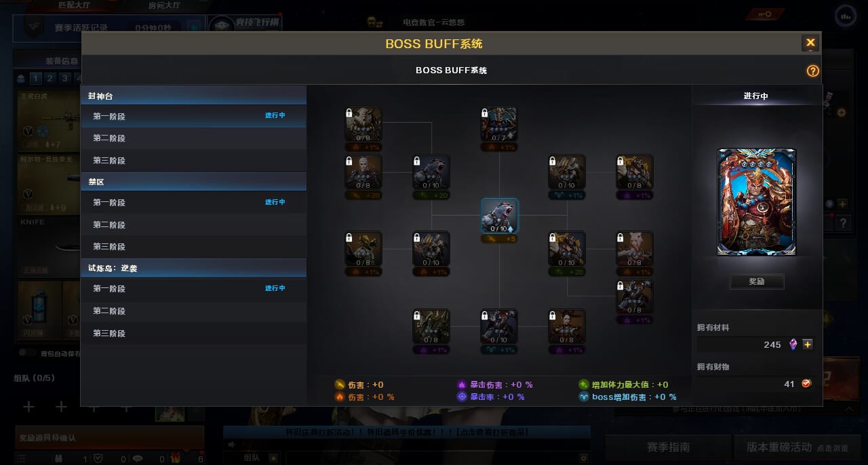
Task: Click the top center locked boss node 0/7
Action: point(499,125)
